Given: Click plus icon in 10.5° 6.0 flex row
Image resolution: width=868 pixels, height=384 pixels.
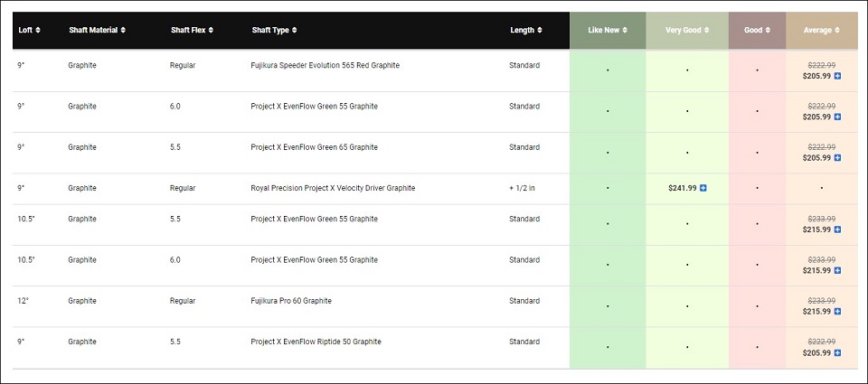Looking at the screenshot, I should coord(837,271).
